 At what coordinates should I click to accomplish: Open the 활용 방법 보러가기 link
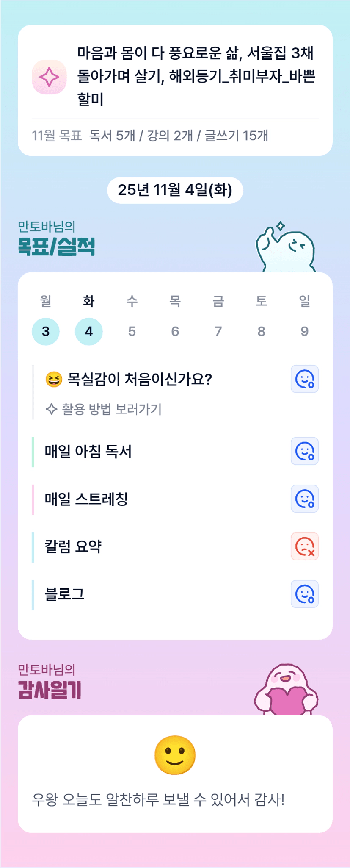[x=112, y=409]
